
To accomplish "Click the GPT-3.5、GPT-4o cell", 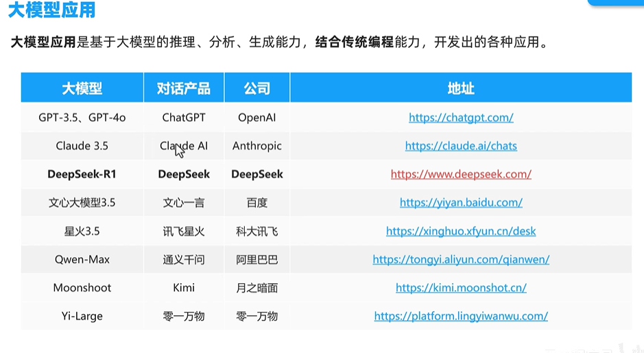I will [82, 118].
